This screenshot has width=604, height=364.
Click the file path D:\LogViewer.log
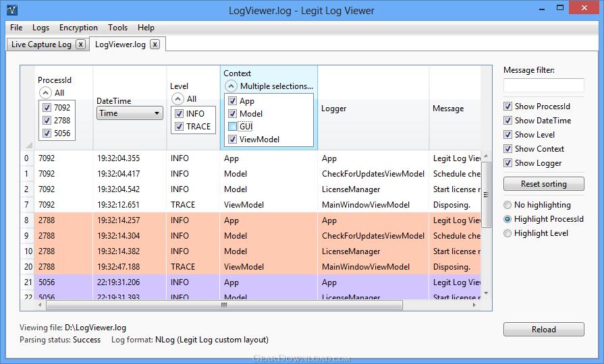coord(95,328)
